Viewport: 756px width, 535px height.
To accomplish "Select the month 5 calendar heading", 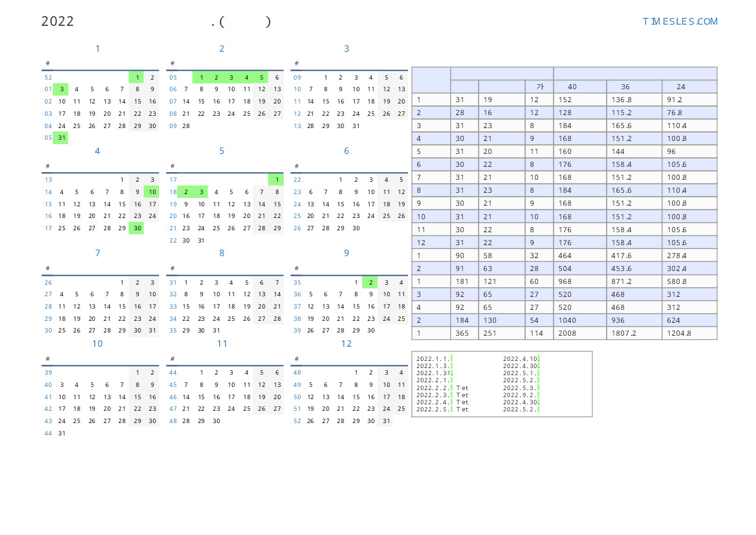I will (x=222, y=151).
